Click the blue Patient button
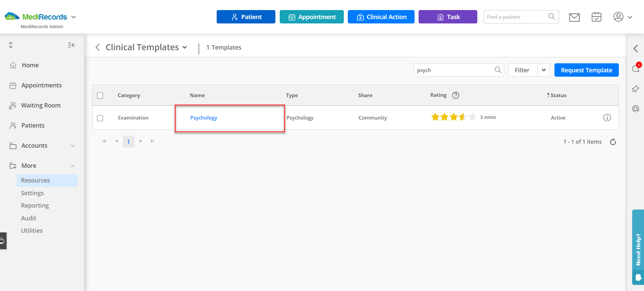This screenshot has width=644, height=291. point(246,17)
